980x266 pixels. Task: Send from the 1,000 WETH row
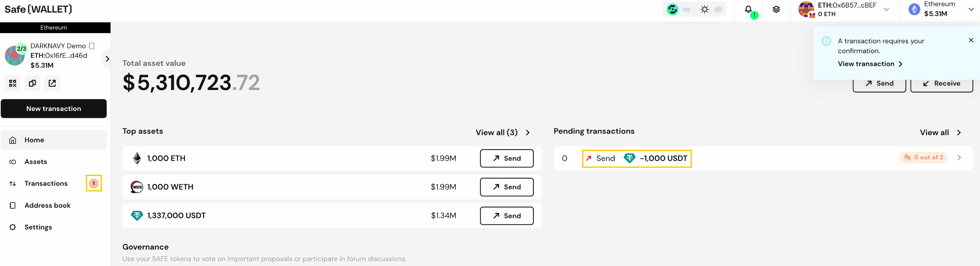tap(506, 187)
